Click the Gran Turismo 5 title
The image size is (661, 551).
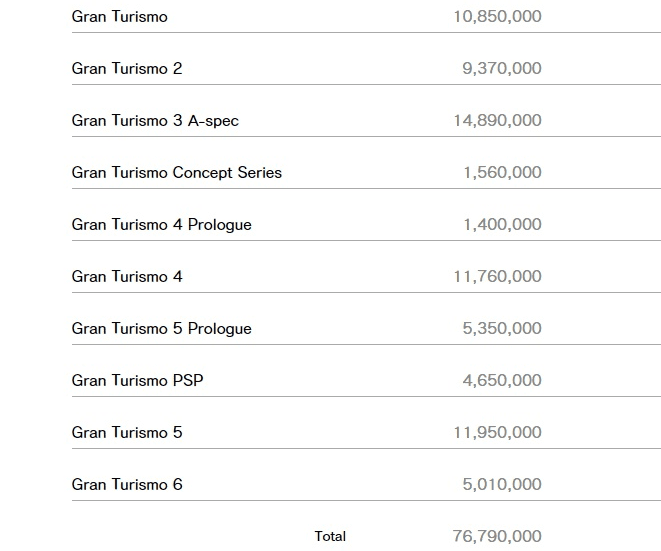click(127, 433)
